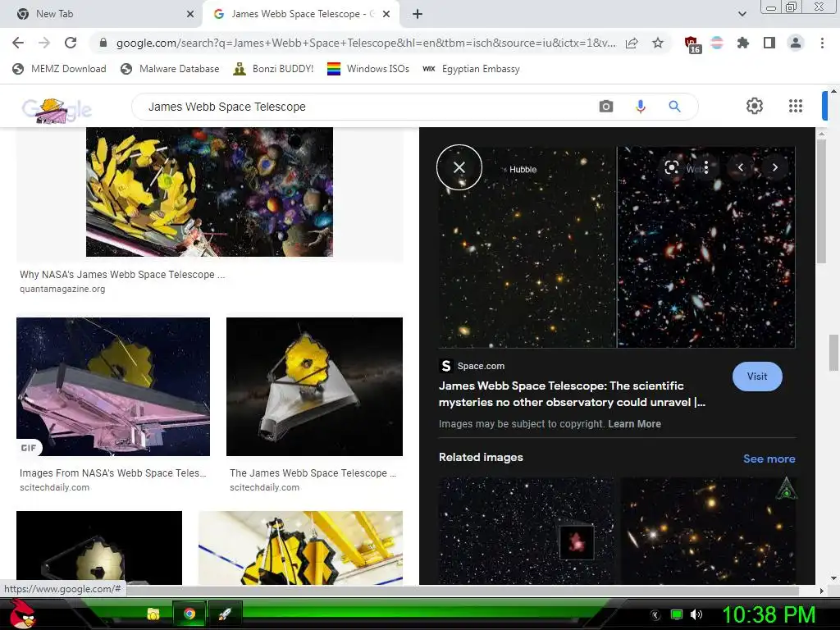Open bottom-left dark telescope thumbnail
Screen dimensions: 840x630
(x=99, y=547)
